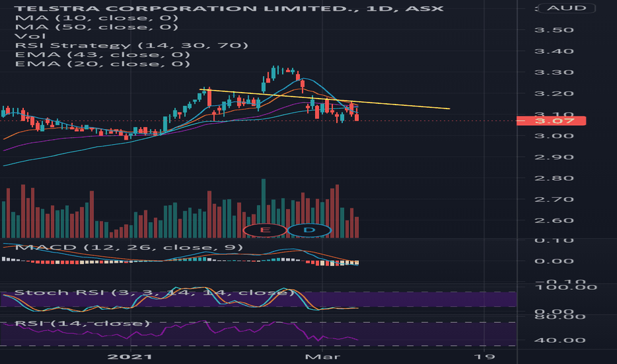This screenshot has width=617, height=364.
Task: Click the Telstra Corporation Limited chart title
Action: tap(229, 8)
